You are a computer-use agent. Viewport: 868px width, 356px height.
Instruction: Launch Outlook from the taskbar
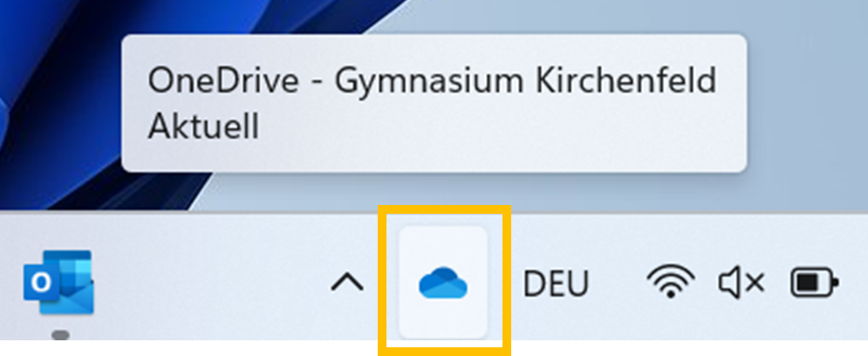pos(58,282)
